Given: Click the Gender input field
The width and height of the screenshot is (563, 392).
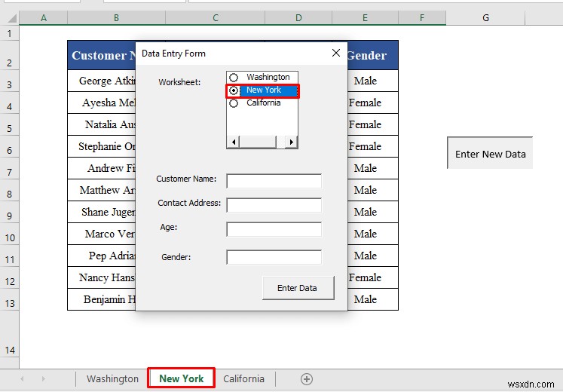Looking at the screenshot, I should pyautogui.click(x=274, y=257).
